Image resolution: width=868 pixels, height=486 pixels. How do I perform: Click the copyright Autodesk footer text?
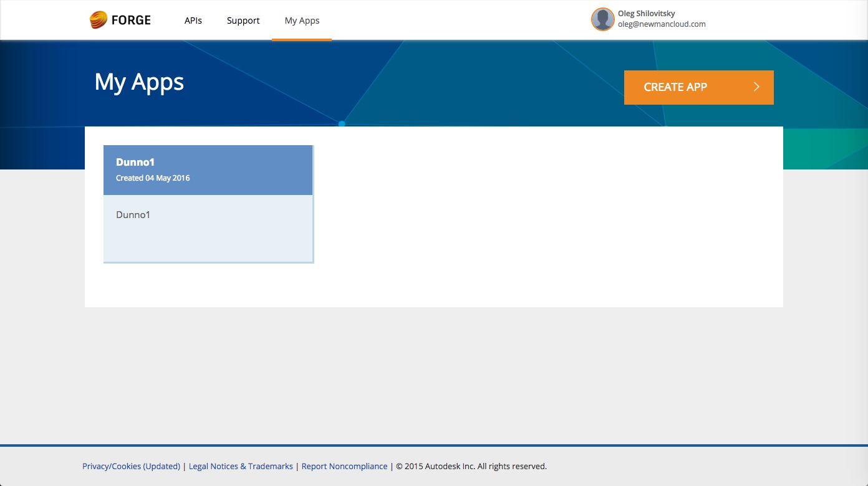[x=469, y=466]
